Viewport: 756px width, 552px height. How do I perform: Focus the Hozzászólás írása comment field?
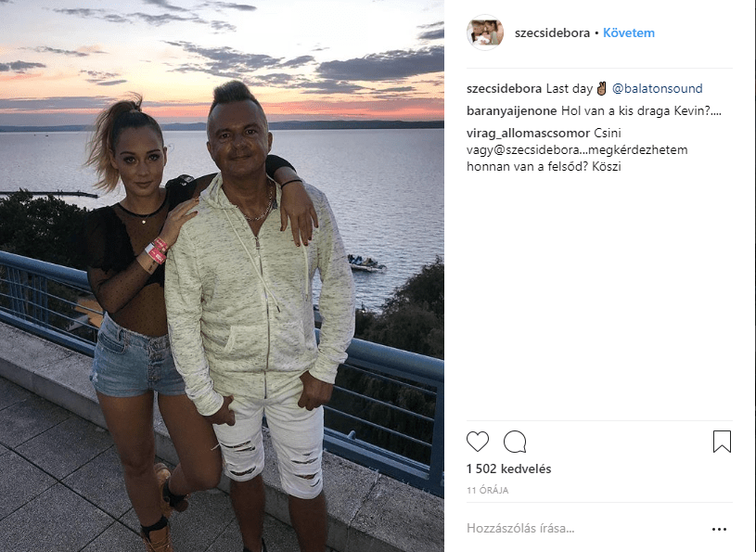[x=583, y=529]
